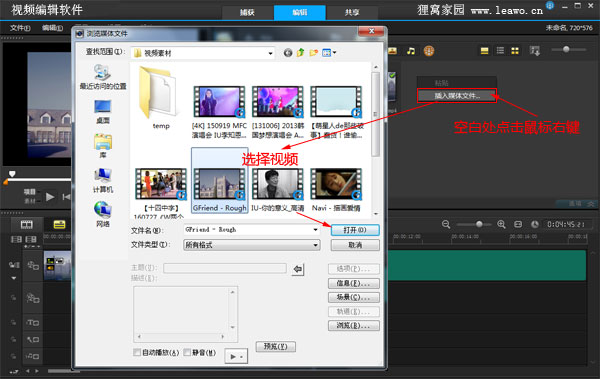Screen dimensions: 600x379
Task: Select the [131006] 2013 concert video file
Action: coord(277,112)
